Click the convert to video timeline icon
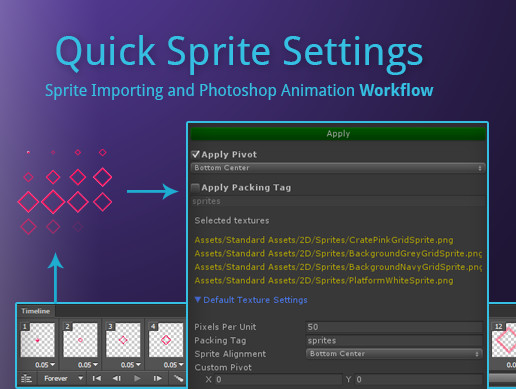Viewport: 516px width, 389px height. [x=26, y=379]
